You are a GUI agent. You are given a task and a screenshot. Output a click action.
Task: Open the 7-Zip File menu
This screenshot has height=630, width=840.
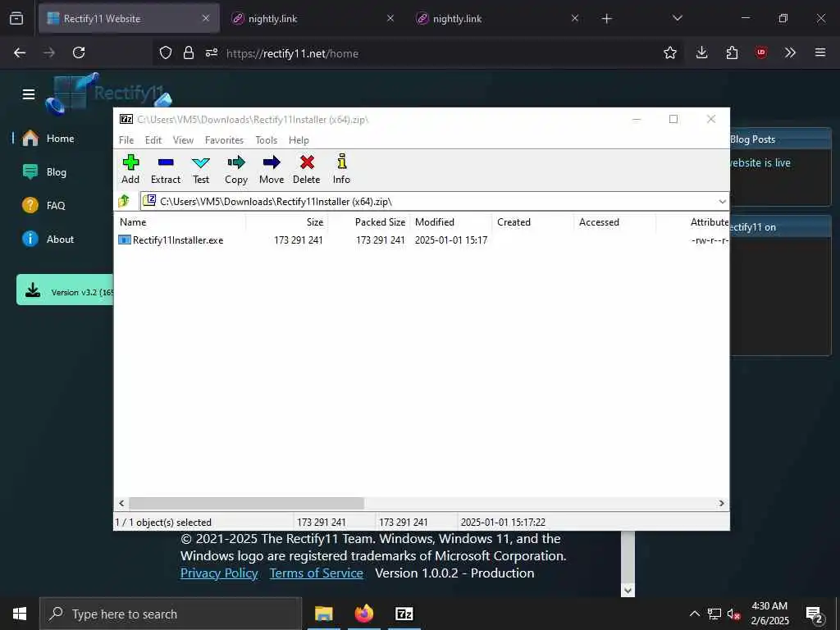(126, 139)
